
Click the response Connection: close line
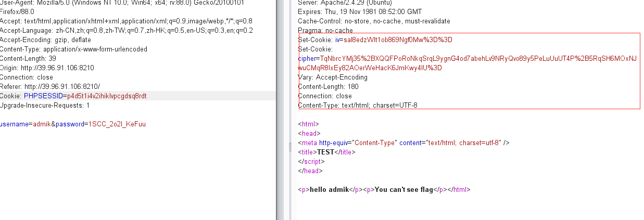click(325, 96)
